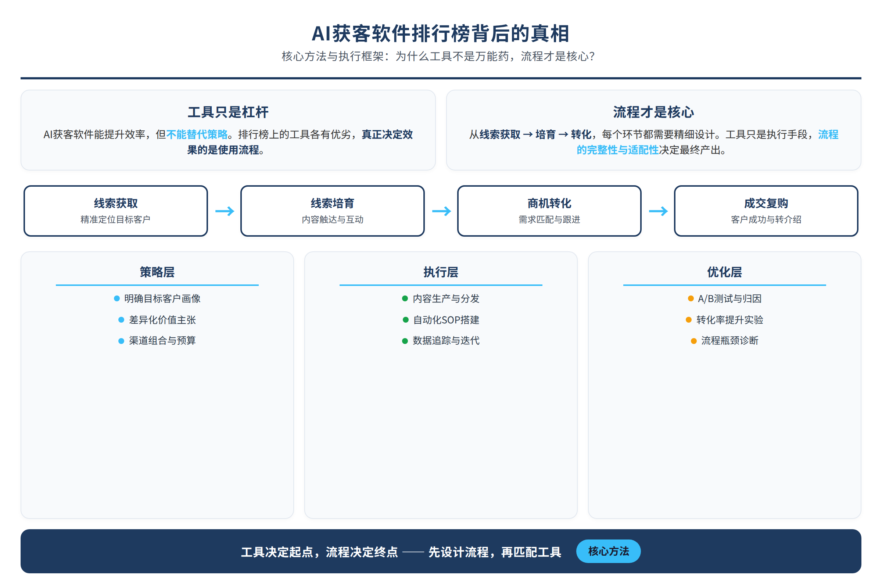Click the footer text 先设计流程，再匹配工具
Viewport: 882px width, 588px height.
[x=495, y=552]
